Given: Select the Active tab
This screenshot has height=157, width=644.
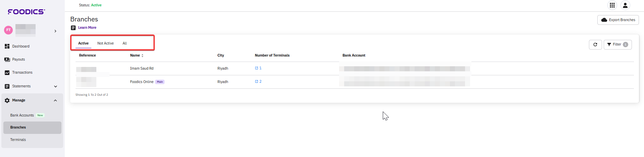Looking at the screenshot, I should [83, 44].
